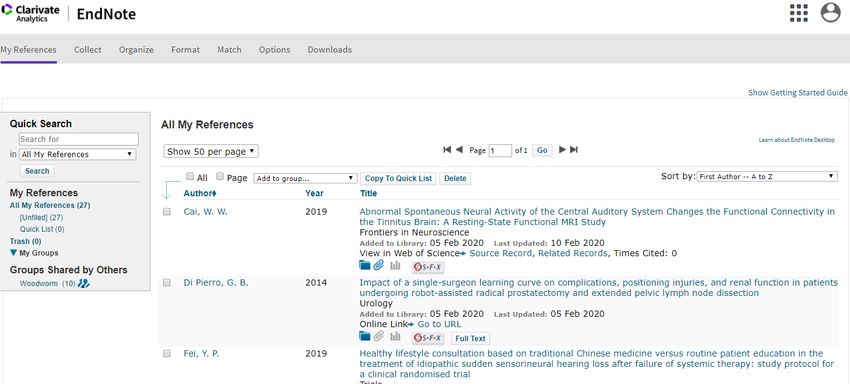This screenshot has width=850, height=384.
Task: Click the Author sort arrow icon
Action: click(214, 194)
